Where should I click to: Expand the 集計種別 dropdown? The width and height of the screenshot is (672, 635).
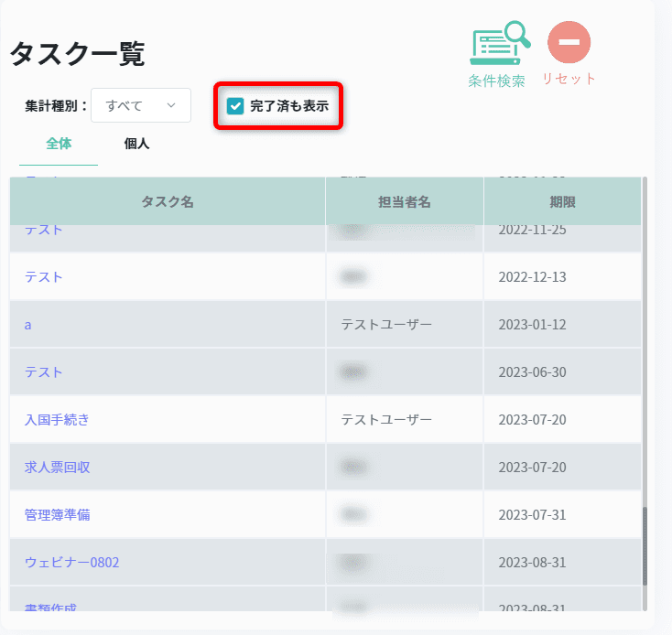(141, 105)
